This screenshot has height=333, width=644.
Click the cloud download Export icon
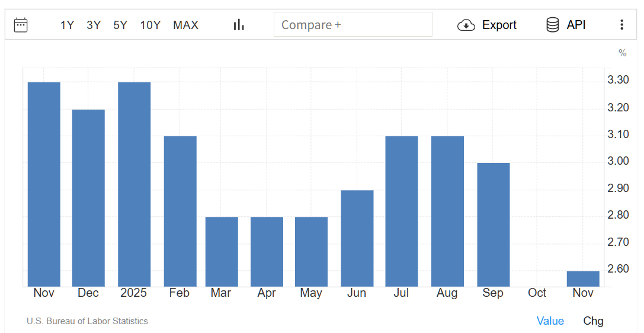pos(466,25)
